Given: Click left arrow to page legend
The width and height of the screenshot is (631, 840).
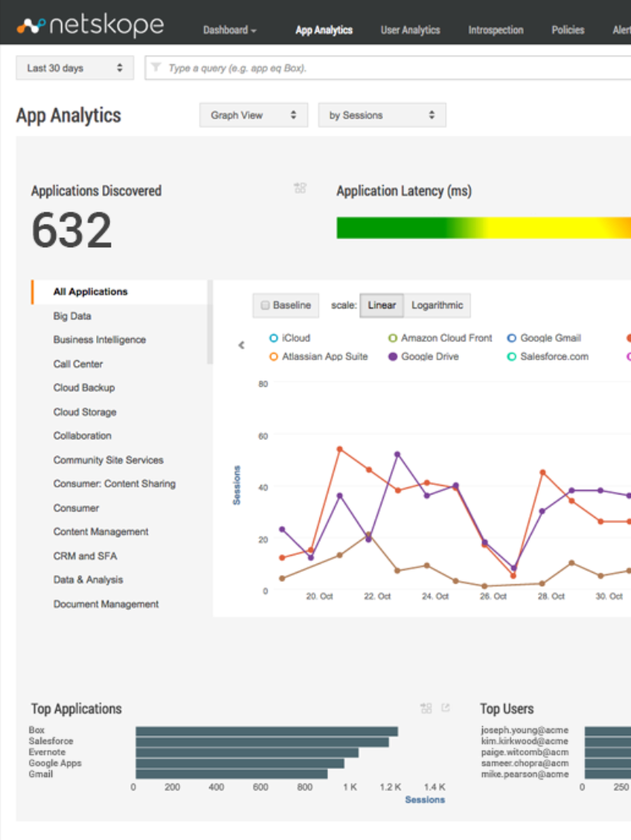Looking at the screenshot, I should pyautogui.click(x=241, y=345).
